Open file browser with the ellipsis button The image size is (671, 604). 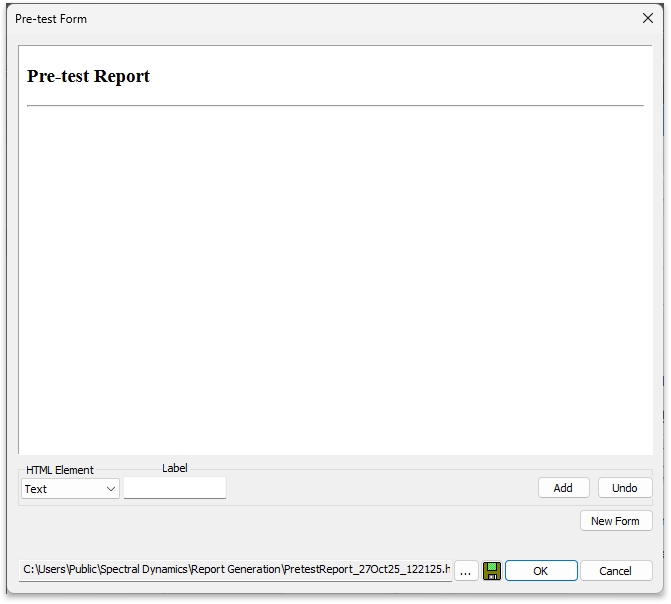click(x=466, y=571)
